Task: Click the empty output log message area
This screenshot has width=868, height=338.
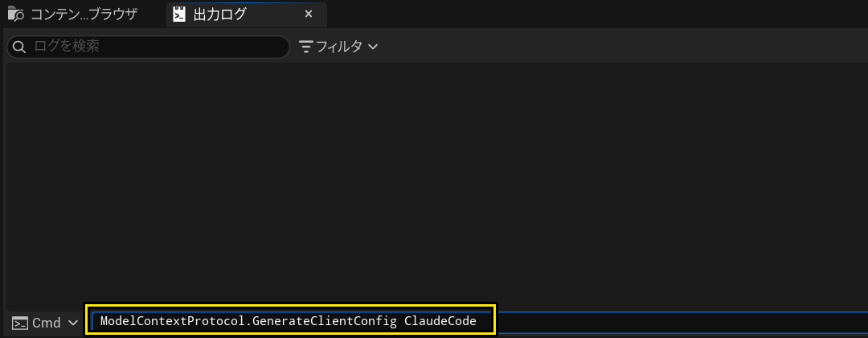Action: point(436,186)
